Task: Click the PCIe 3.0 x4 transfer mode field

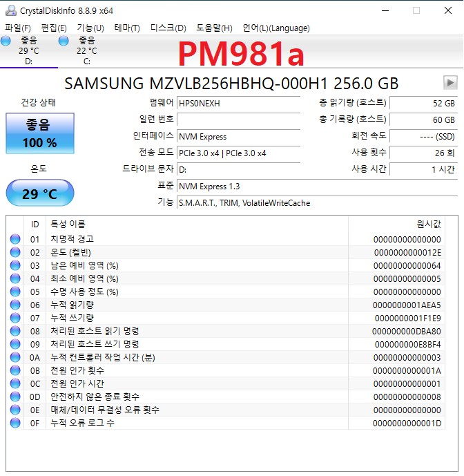Action: tap(238, 153)
